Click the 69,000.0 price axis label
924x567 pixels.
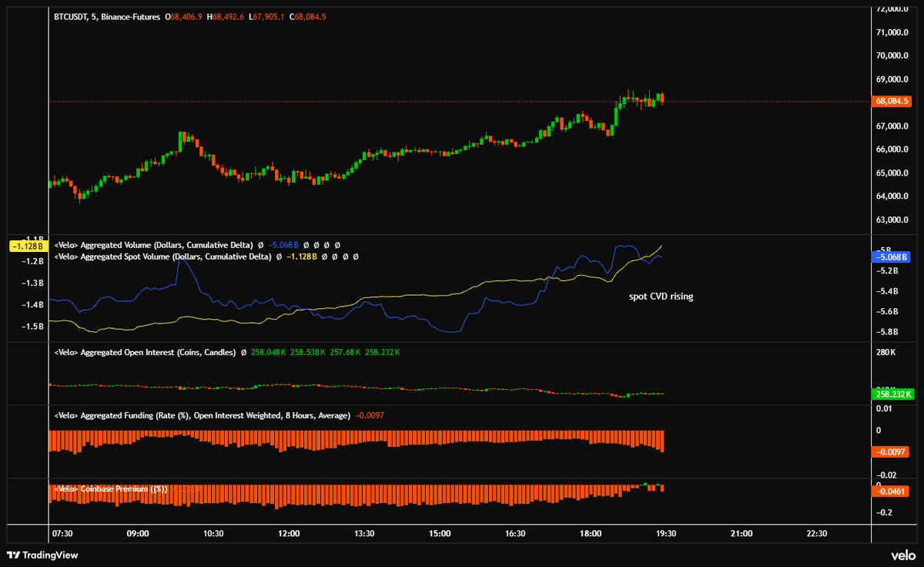click(x=892, y=79)
